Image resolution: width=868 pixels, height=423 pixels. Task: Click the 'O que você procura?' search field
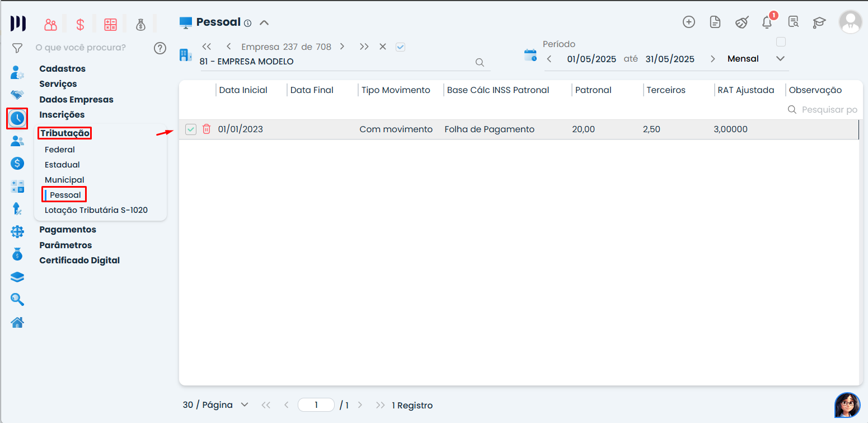coord(81,48)
